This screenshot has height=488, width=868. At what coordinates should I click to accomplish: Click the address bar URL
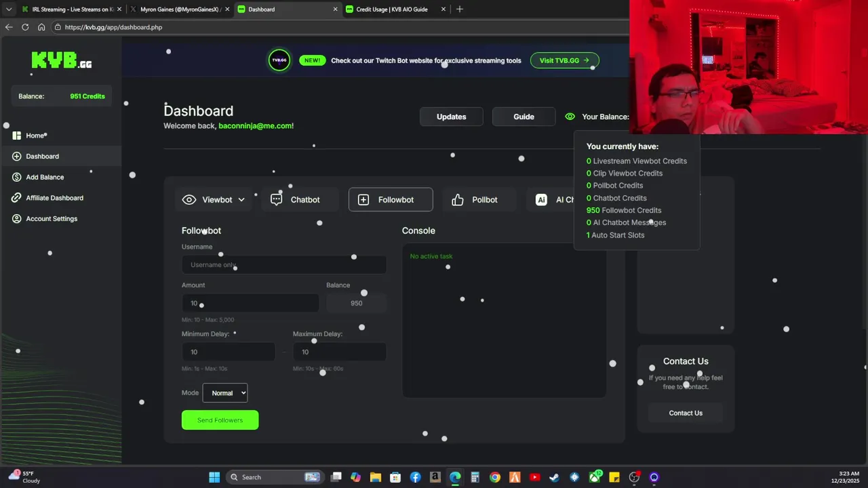click(x=113, y=27)
